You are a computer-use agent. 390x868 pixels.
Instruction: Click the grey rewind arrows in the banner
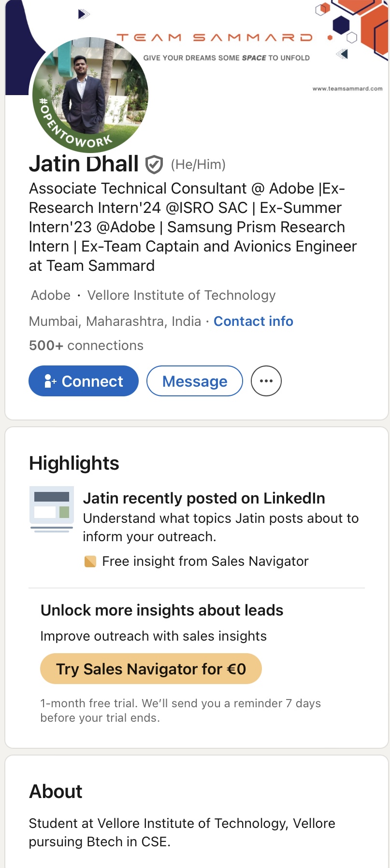point(342,54)
